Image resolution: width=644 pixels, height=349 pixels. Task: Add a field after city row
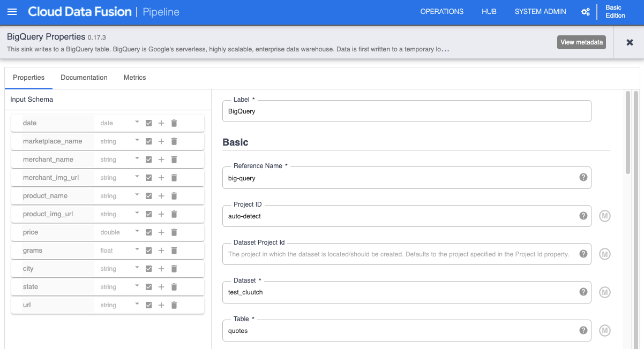pyautogui.click(x=161, y=269)
